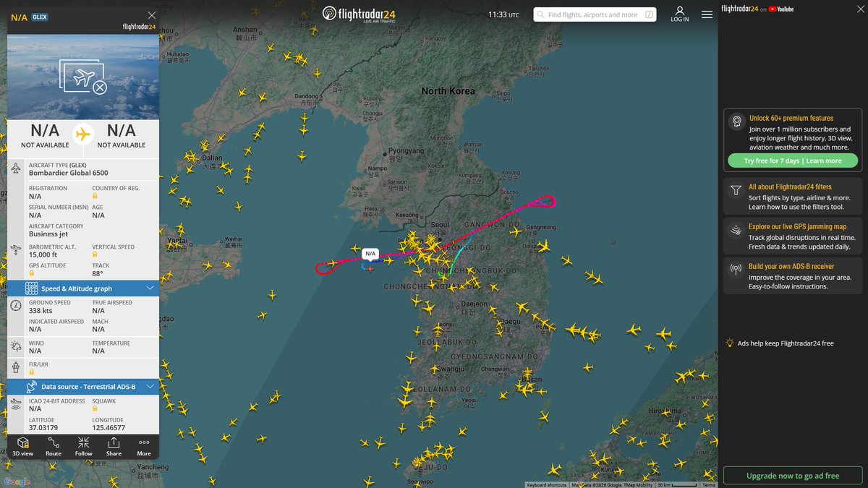Open Flightradar24 on YouTube link
868x488 pixels.
coord(758,9)
